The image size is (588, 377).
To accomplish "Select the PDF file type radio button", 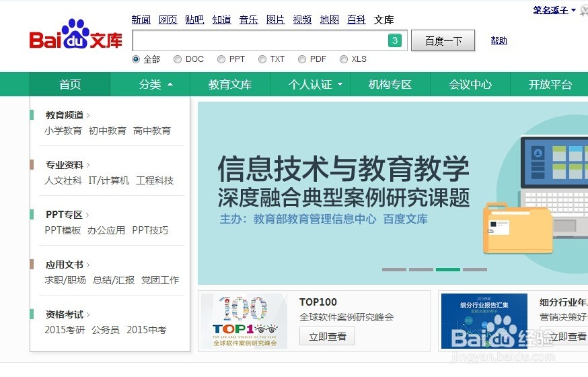I will [x=302, y=59].
